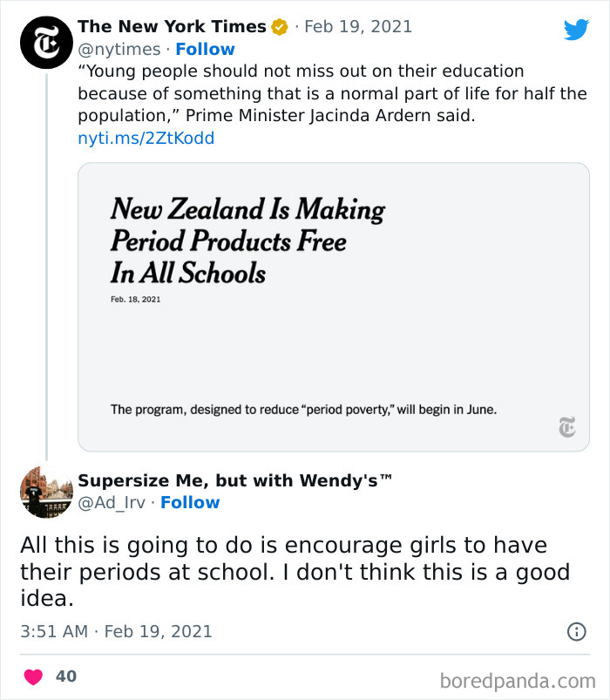Open the Twitter bird logo
610x700 pixels.
(576, 31)
